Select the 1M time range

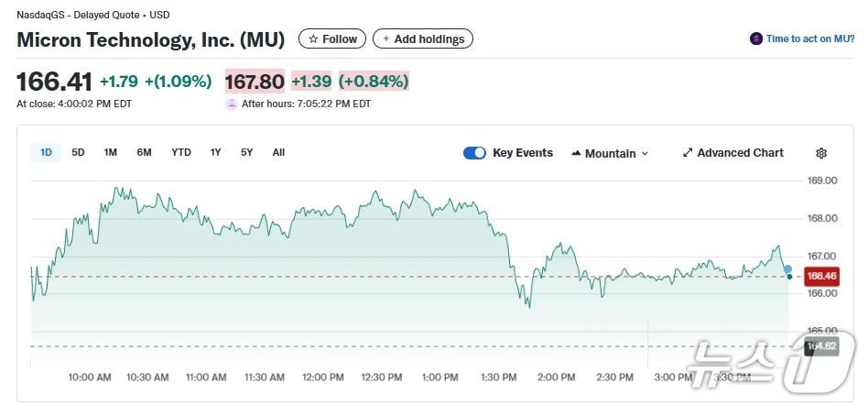[x=111, y=152]
